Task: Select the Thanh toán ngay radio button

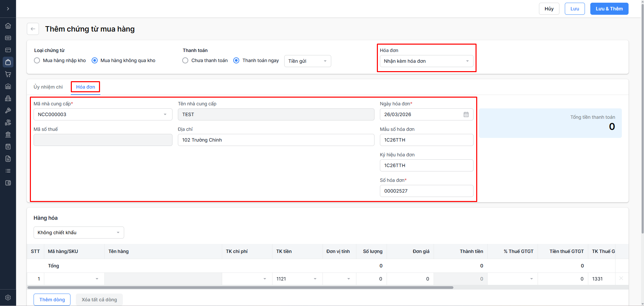Action: (x=236, y=61)
